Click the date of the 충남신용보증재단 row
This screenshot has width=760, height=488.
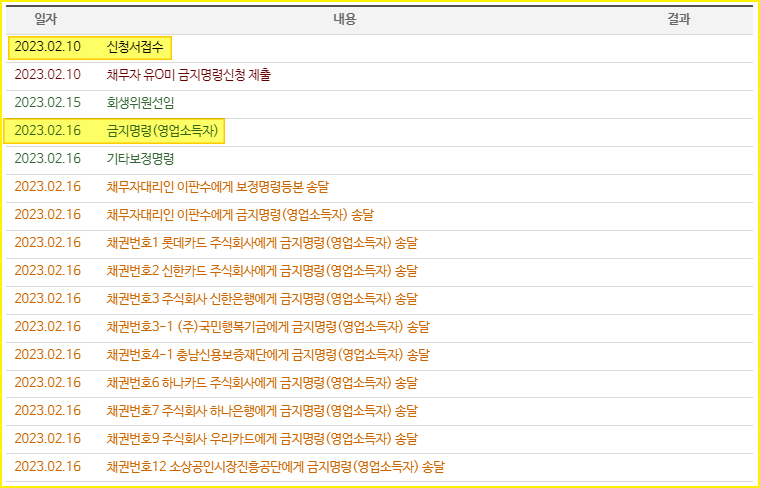[x=48, y=355]
